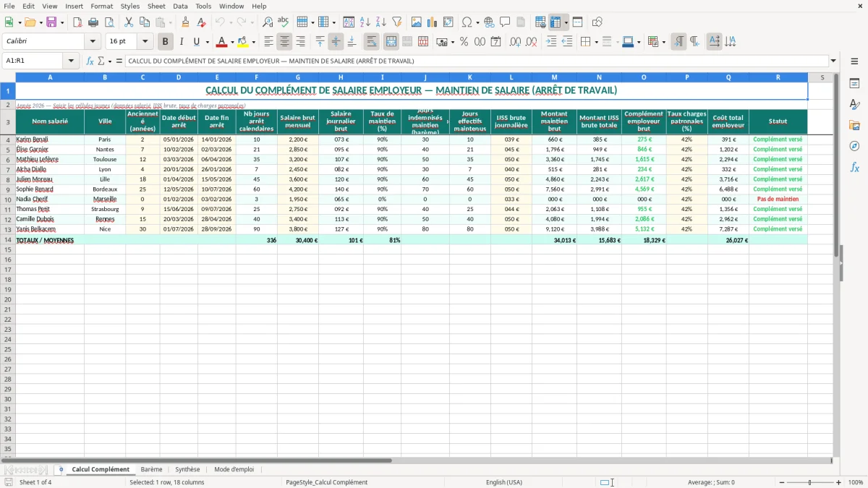This screenshot has height=488, width=868.
Task: Click the Sort Ascending icon
Action: 365,22
